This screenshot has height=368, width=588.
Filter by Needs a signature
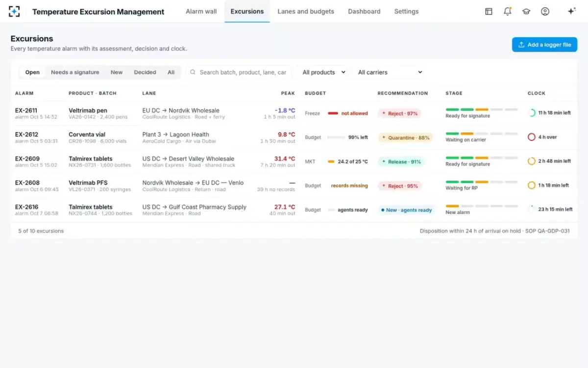(75, 72)
